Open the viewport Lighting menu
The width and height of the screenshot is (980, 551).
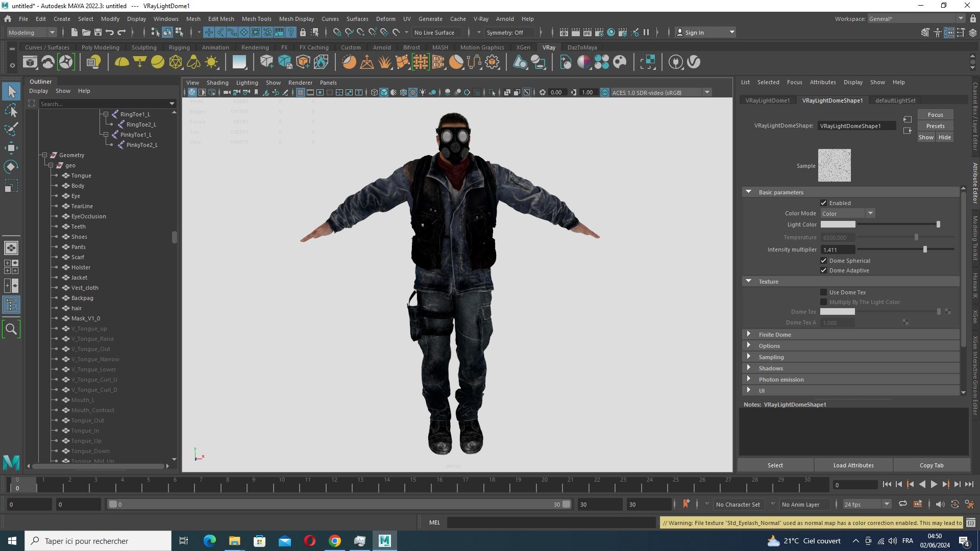coord(247,83)
